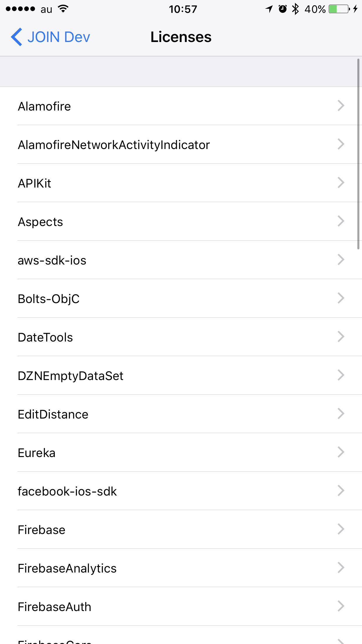This screenshot has height=644, width=362.
Task: Tap the location arrow status icon
Action: (269, 9)
